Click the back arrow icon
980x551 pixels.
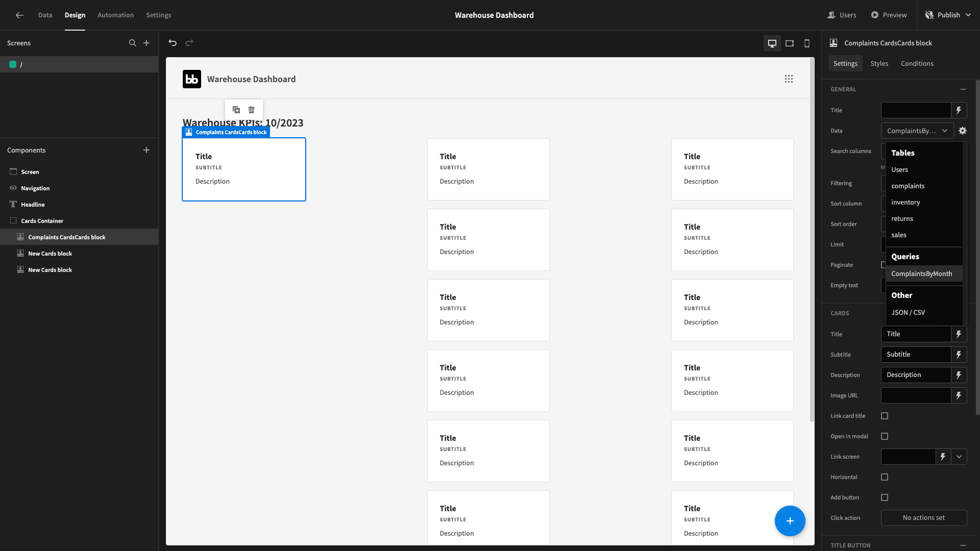[19, 15]
